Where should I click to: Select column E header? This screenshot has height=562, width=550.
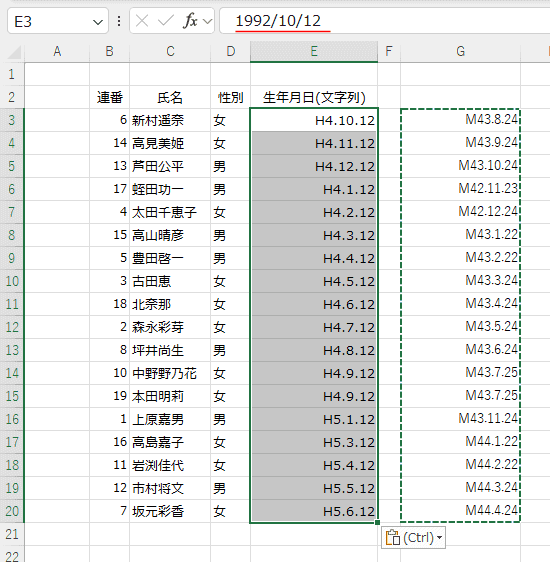coord(314,52)
